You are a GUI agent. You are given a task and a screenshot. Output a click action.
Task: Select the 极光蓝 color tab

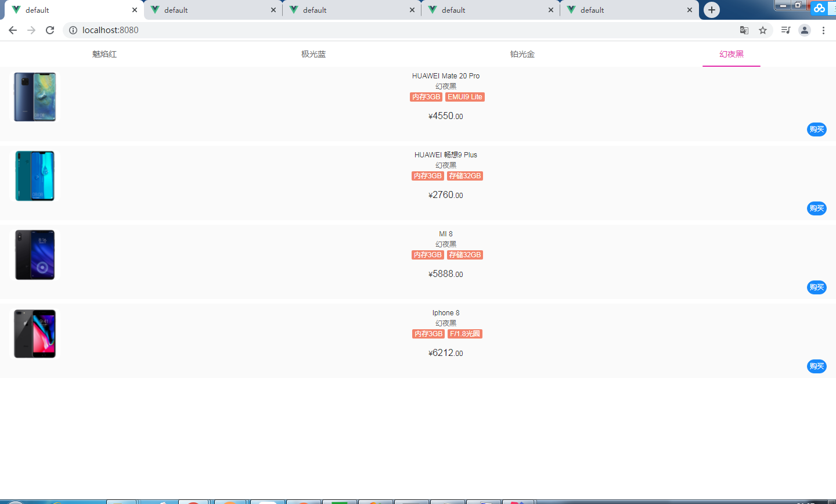(313, 54)
